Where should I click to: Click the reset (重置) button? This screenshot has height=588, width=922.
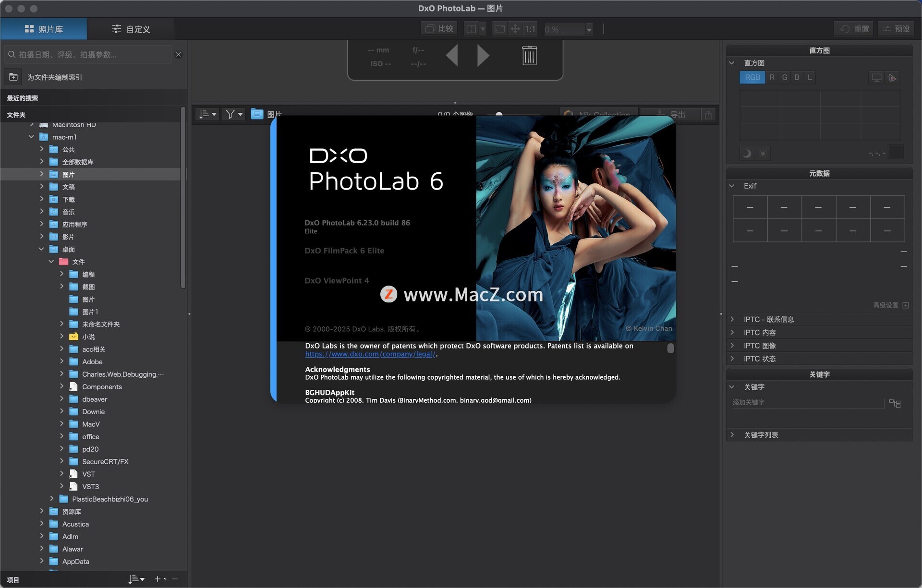[854, 29]
